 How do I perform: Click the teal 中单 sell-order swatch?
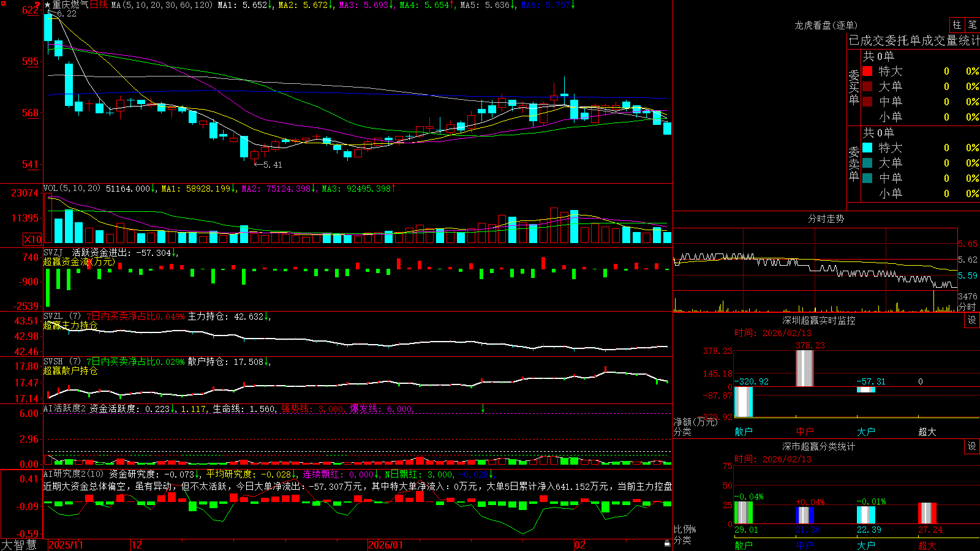(x=867, y=178)
